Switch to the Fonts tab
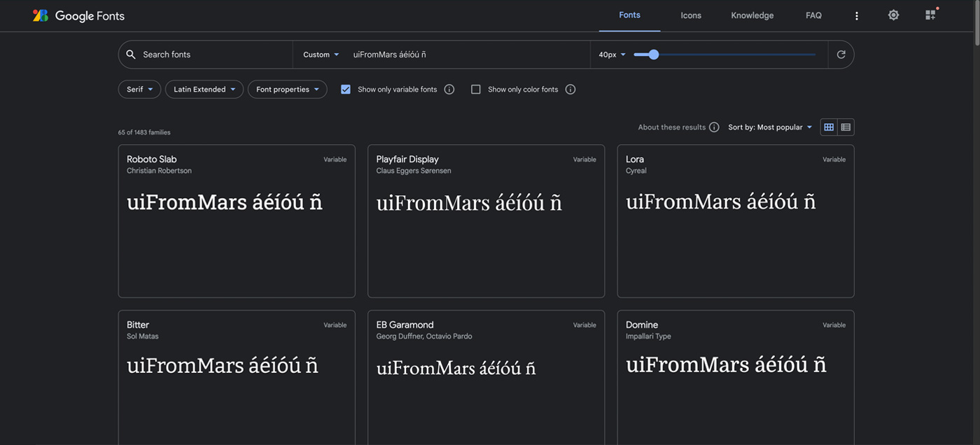Screen dimensions: 980x445 (629, 15)
